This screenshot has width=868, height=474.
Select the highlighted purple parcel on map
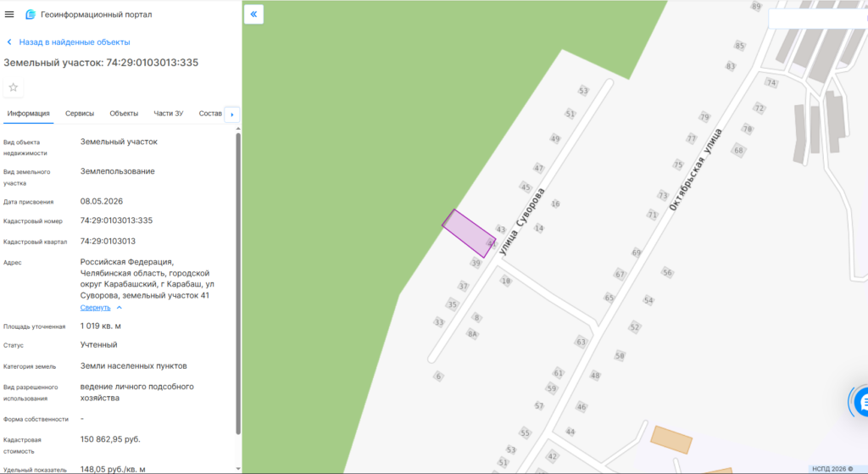468,233
